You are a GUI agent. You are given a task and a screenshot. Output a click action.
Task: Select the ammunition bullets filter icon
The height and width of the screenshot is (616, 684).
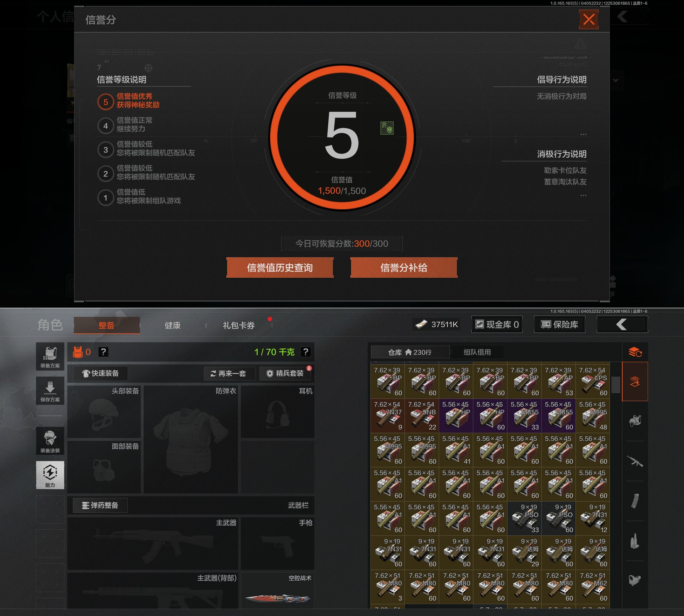pyautogui.click(x=635, y=541)
